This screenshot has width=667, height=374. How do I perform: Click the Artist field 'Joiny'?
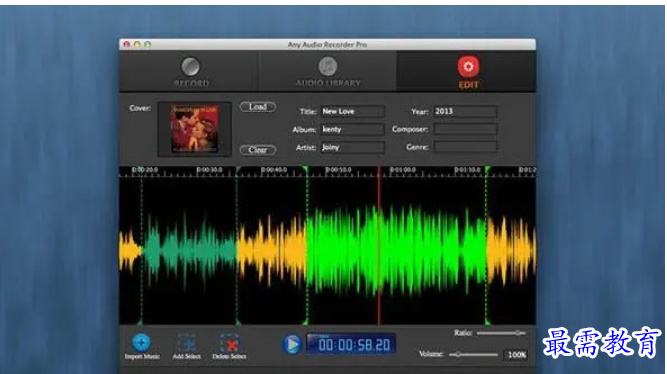353,147
